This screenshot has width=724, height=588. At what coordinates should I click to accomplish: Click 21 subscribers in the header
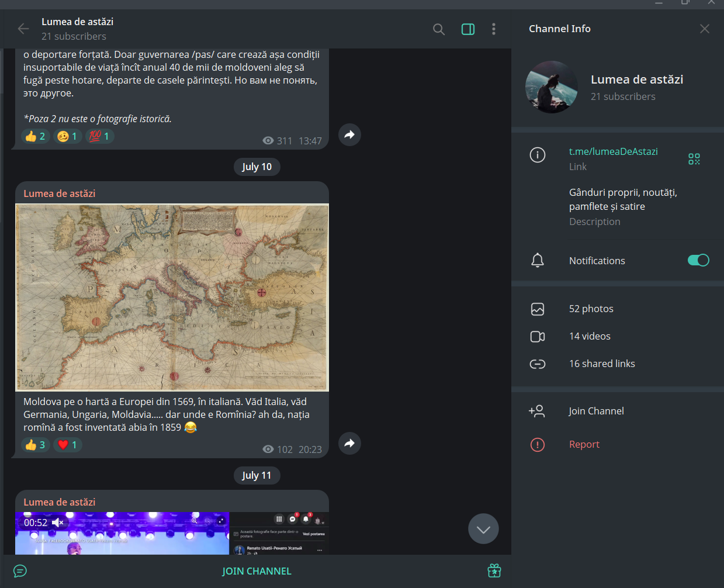[74, 36]
